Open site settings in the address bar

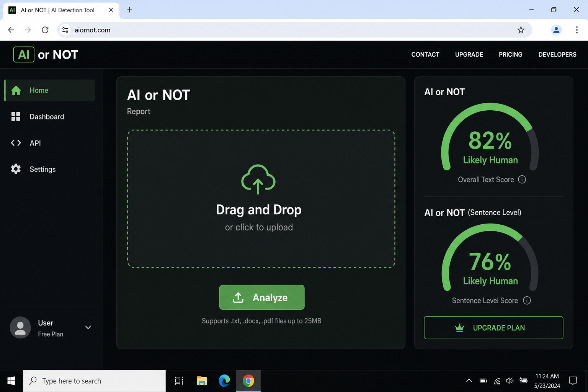(65, 29)
